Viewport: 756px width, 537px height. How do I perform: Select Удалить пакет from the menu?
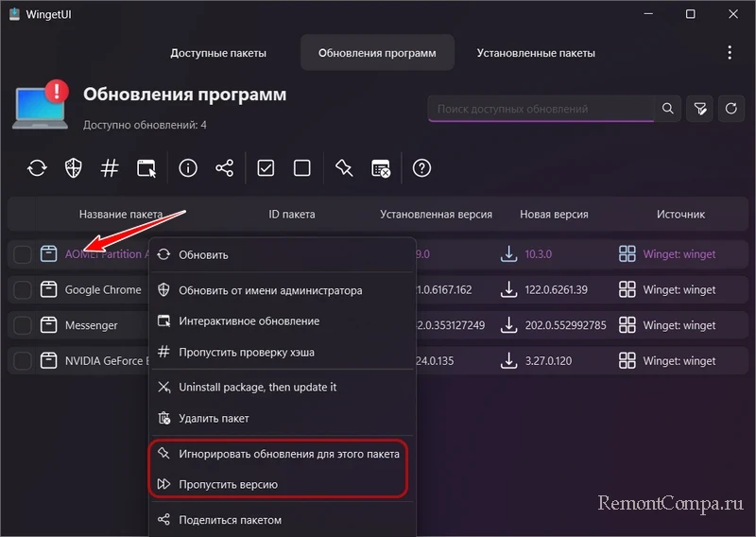point(283,418)
